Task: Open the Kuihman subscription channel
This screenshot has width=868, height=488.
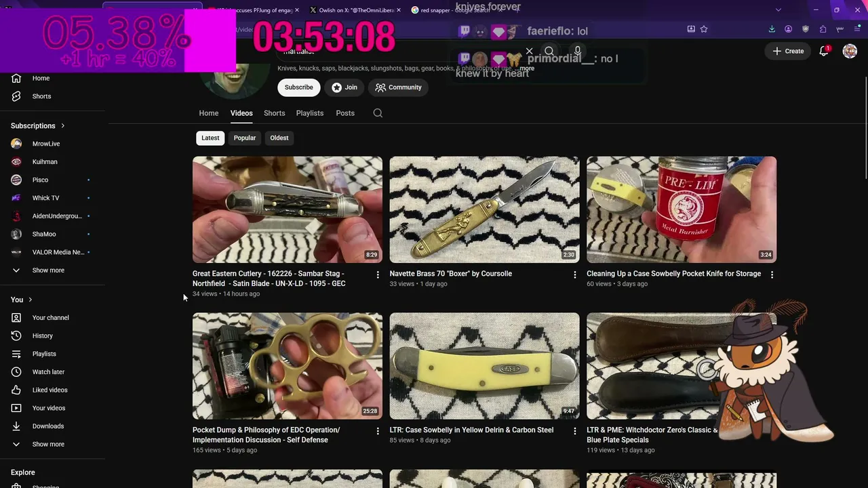Action: pos(45,162)
